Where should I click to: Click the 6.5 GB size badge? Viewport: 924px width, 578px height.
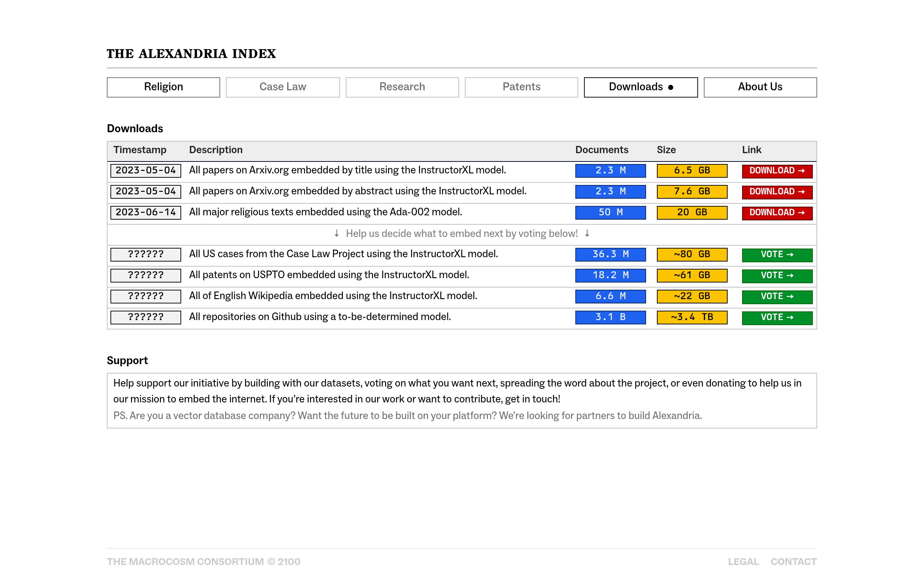692,171
